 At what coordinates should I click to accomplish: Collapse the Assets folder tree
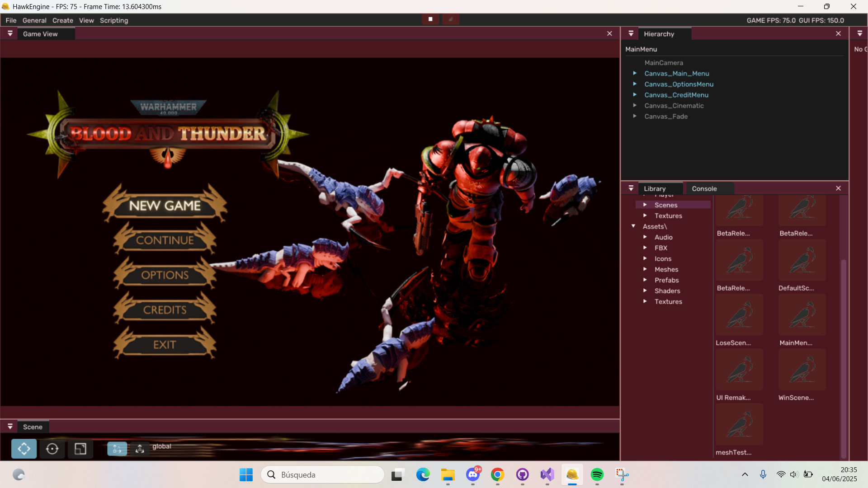[x=633, y=226]
